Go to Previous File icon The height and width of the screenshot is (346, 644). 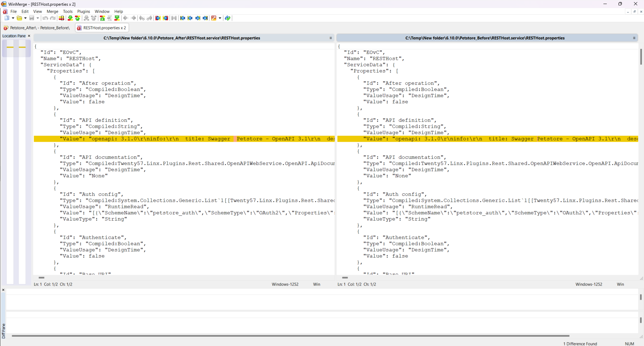[190, 18]
